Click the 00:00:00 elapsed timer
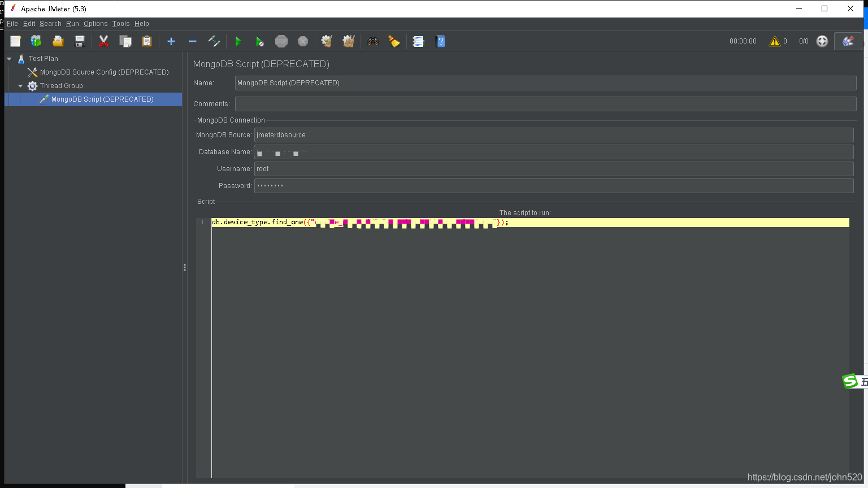 743,41
